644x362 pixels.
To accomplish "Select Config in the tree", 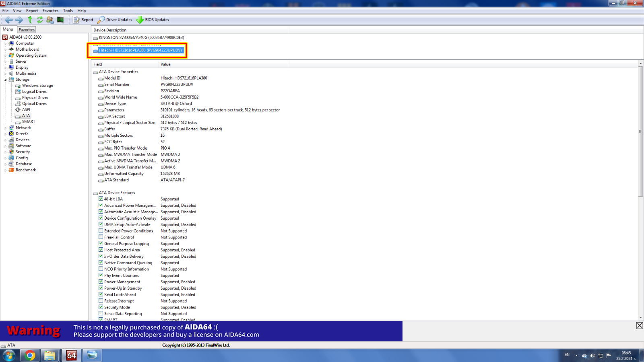I will [x=22, y=158].
